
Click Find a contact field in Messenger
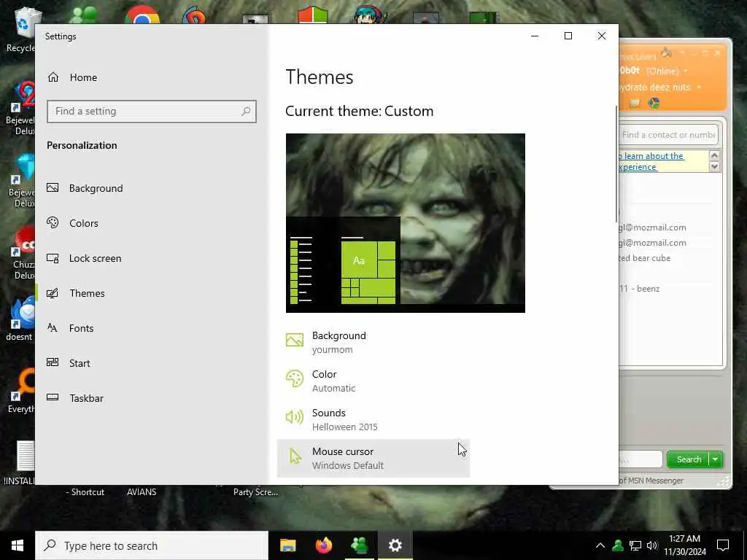point(668,135)
